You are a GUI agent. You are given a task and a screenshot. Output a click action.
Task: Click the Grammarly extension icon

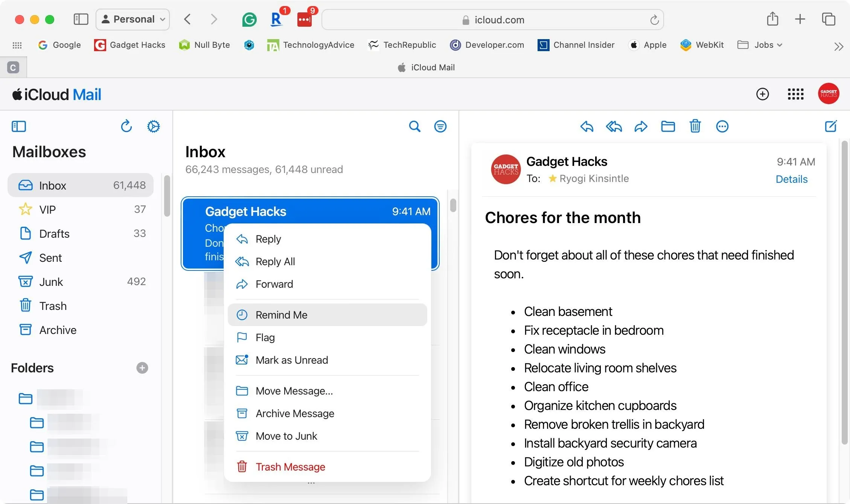click(249, 19)
